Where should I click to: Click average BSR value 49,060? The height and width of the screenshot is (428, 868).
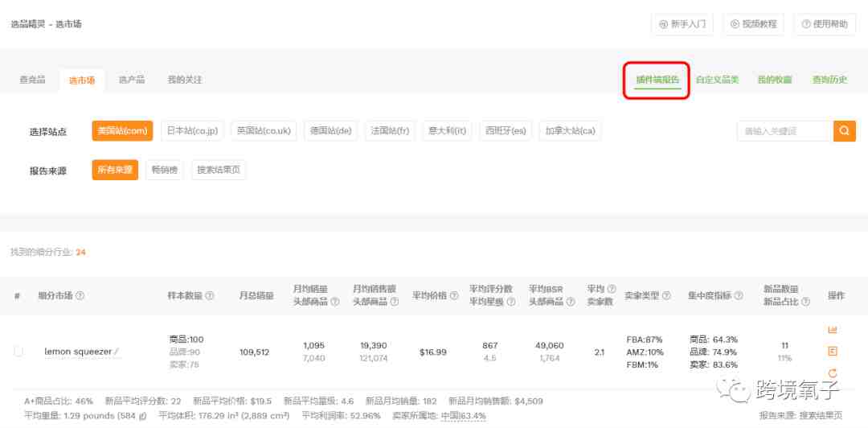click(549, 345)
